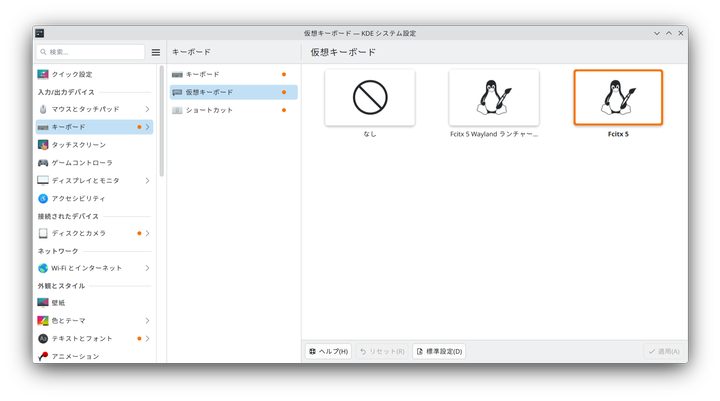Viewport: 720px width, 401px height.
Task: Choose Fcitx 5 Wayland ランチャー option
Action: (494, 98)
